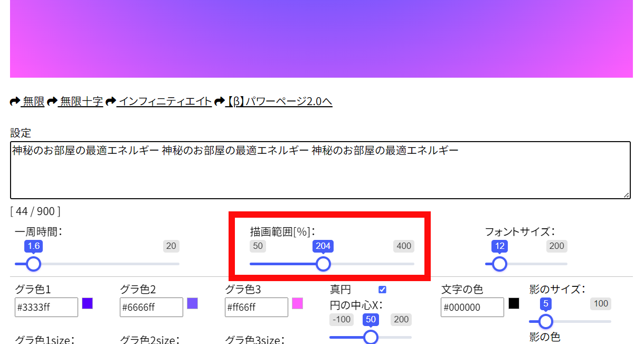Click the 一周時間 slider handle

(x=33, y=264)
